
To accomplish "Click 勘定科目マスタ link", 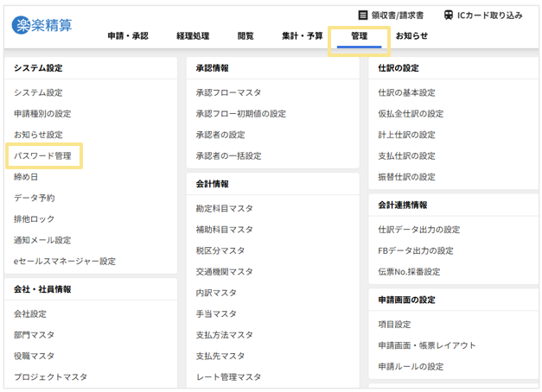I will (x=224, y=208).
